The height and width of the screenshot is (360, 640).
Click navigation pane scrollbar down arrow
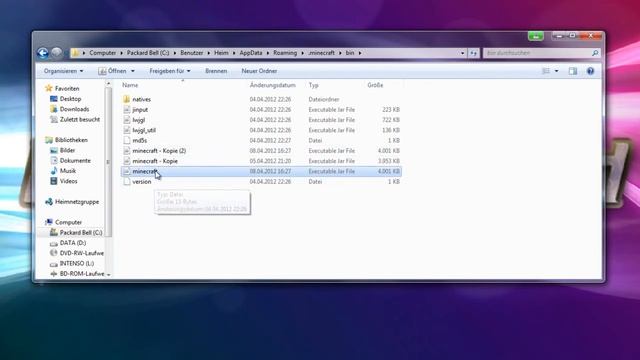click(109, 275)
